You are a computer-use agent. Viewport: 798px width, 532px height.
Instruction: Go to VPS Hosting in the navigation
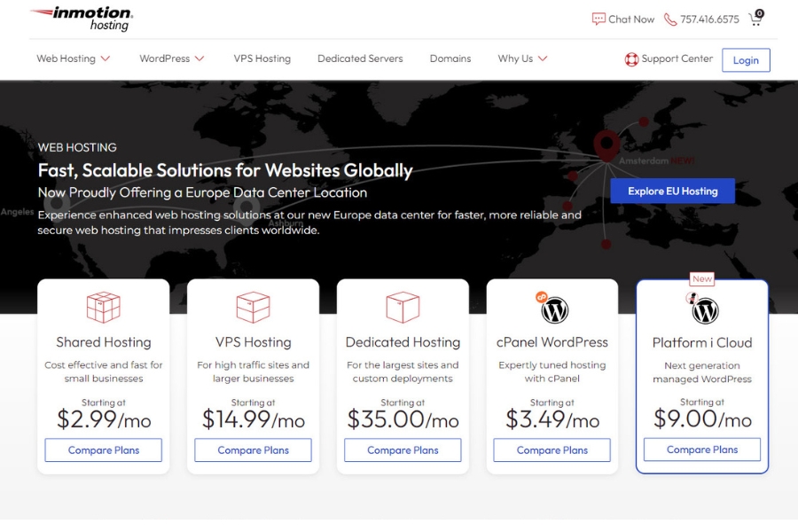click(262, 59)
